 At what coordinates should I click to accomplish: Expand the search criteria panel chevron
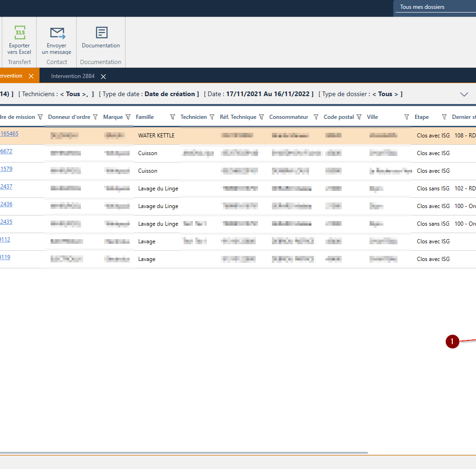point(463,94)
